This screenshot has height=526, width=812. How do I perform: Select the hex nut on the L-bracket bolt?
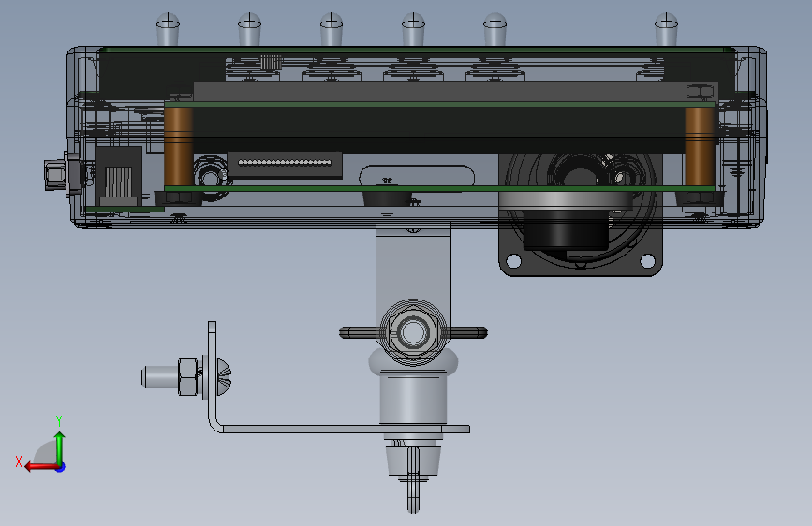coord(187,377)
